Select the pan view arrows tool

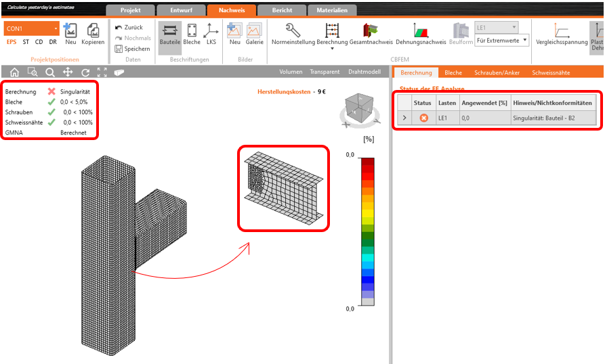coord(68,72)
